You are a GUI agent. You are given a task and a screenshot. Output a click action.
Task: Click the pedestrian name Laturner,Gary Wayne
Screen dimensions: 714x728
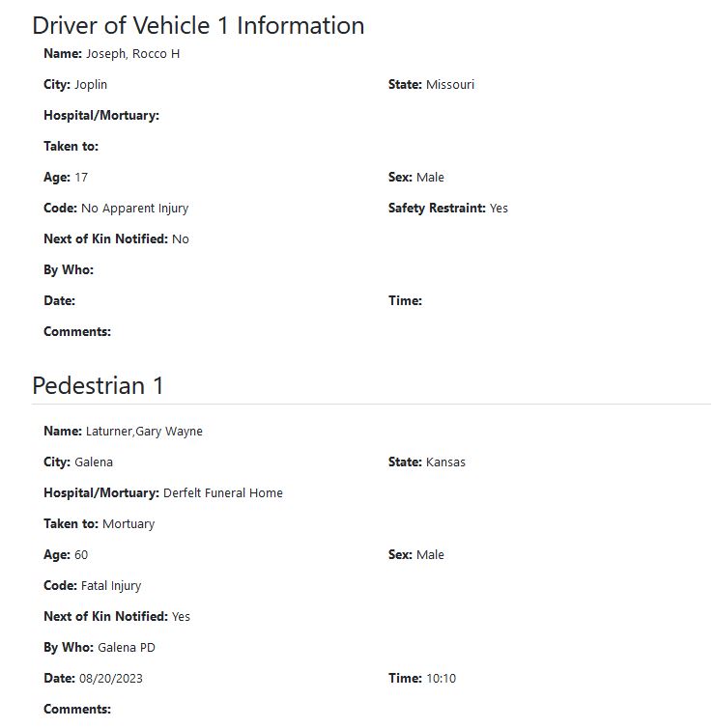coord(144,432)
